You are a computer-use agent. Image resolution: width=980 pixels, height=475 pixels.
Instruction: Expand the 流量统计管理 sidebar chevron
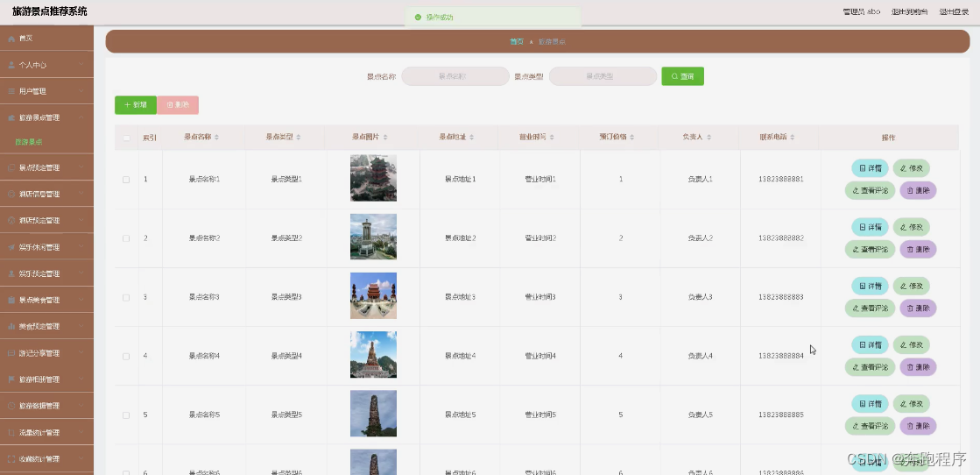tap(81, 432)
